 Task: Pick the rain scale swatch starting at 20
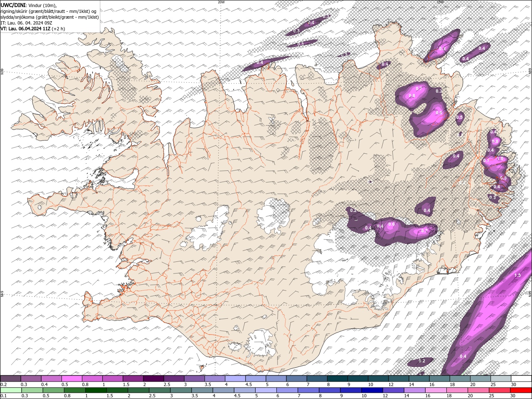coord(478,390)
